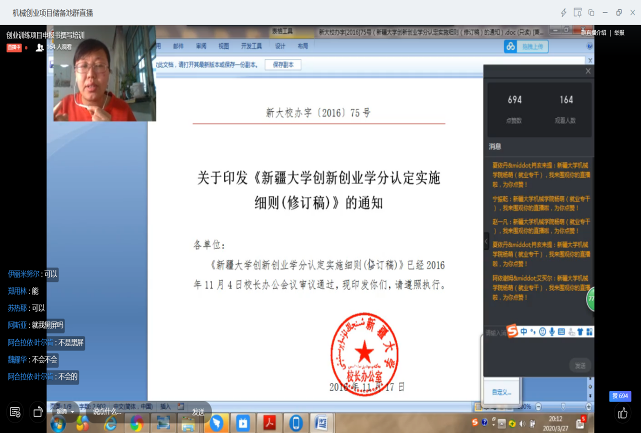Click the 164 viewers count
This screenshot has width=641, height=433.
click(566, 100)
